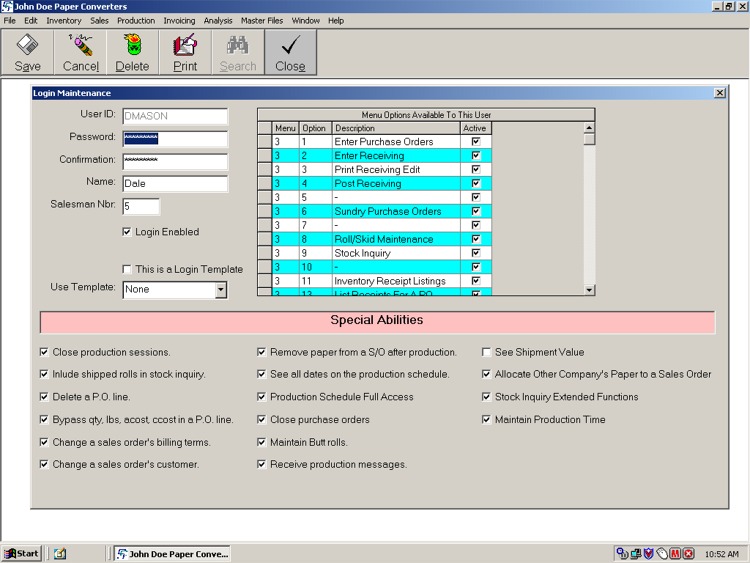The image size is (750, 563).
Task: Uncheck Close purchase orders
Action: tap(261, 419)
